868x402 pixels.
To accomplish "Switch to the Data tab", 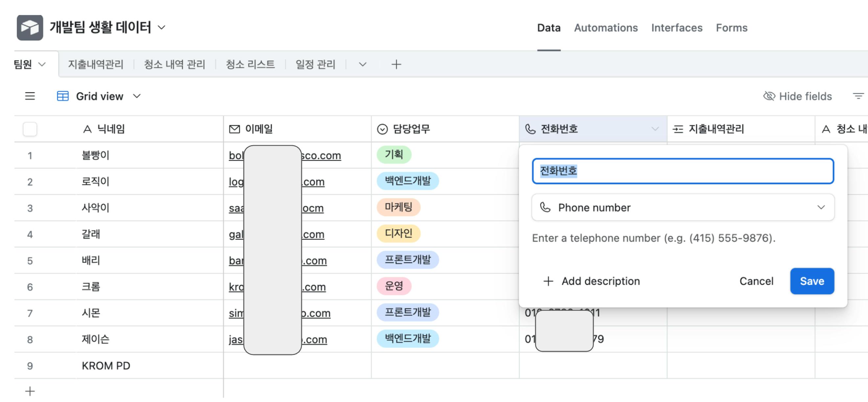I will [549, 28].
